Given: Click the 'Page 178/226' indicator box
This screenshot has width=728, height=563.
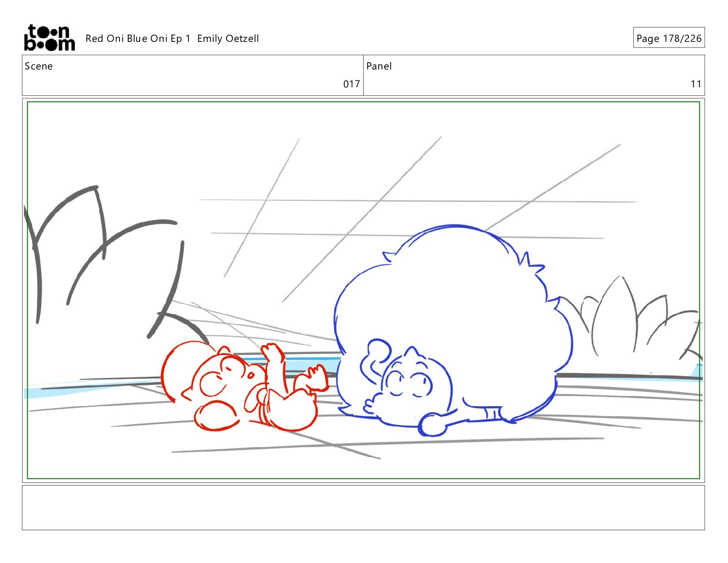Looking at the screenshot, I should pyautogui.click(x=669, y=38).
